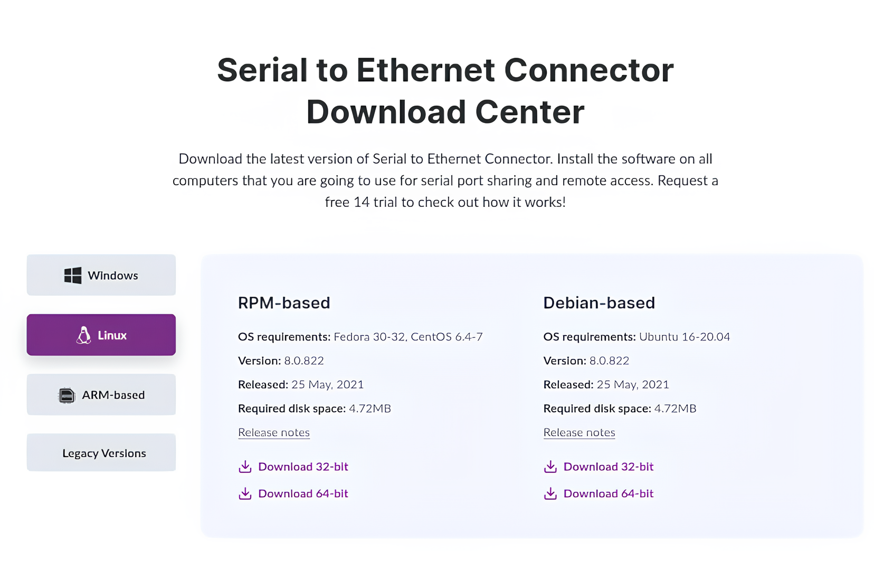Open the ARM-based tab label

pyautogui.click(x=113, y=395)
